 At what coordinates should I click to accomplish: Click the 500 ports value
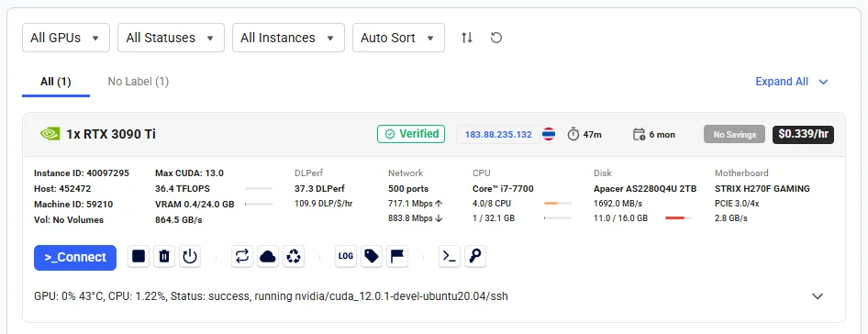408,188
